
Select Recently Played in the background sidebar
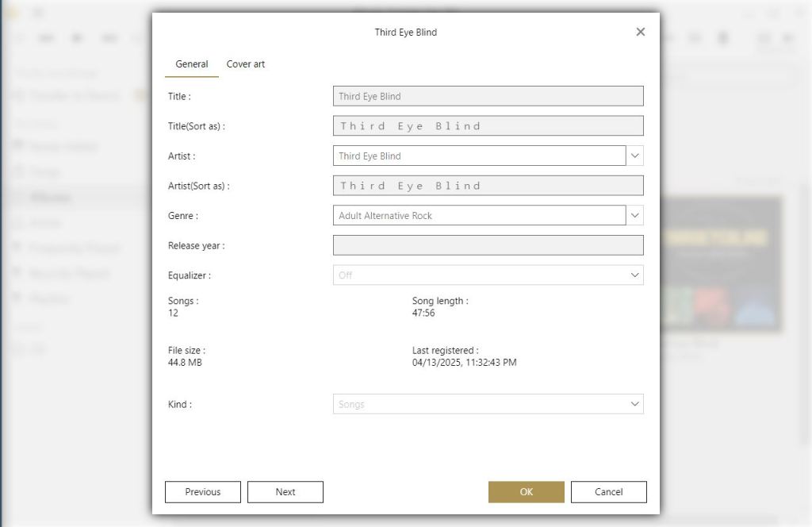point(70,274)
